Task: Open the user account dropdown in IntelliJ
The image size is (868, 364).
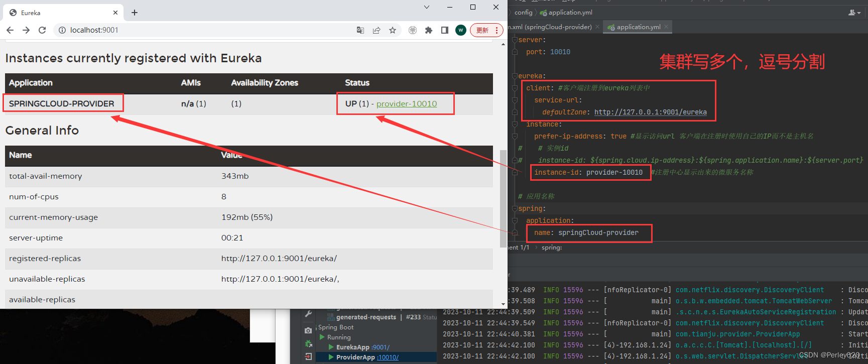Action: point(854,13)
